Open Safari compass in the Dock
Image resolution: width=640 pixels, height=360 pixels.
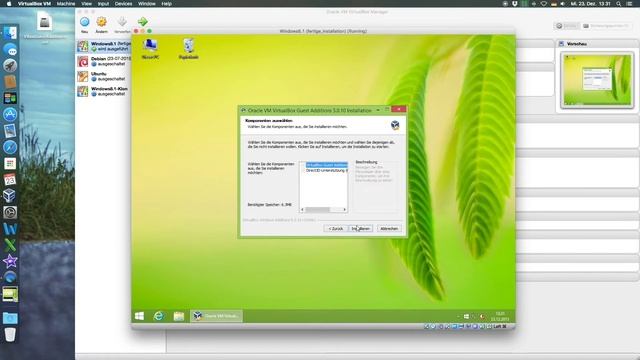pyautogui.click(x=10, y=147)
